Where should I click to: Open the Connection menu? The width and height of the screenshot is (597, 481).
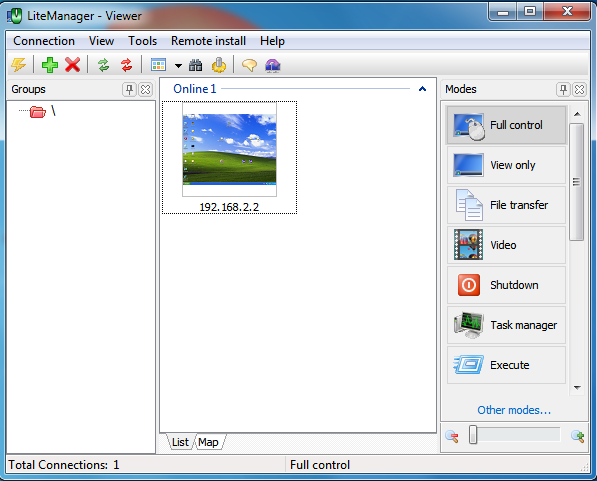click(x=44, y=41)
